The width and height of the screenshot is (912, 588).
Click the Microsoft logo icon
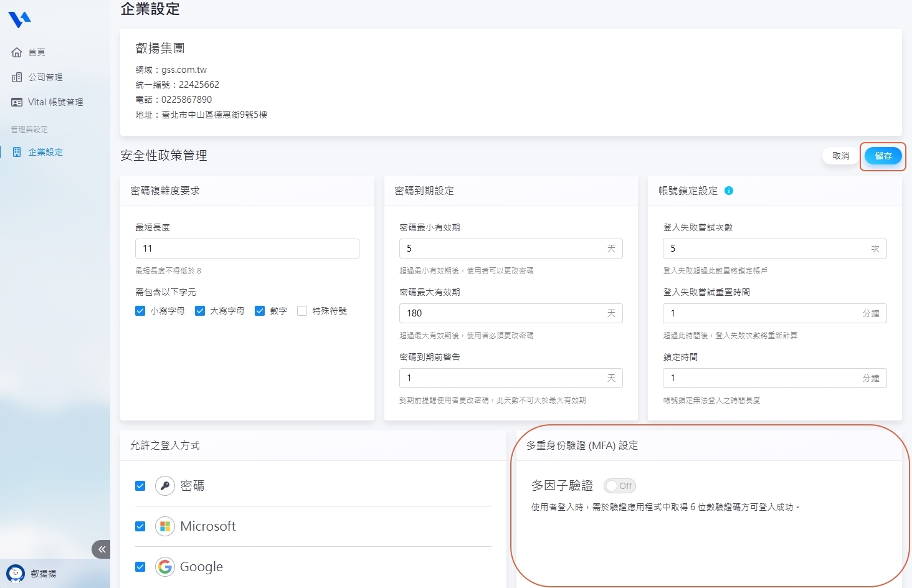tap(164, 526)
